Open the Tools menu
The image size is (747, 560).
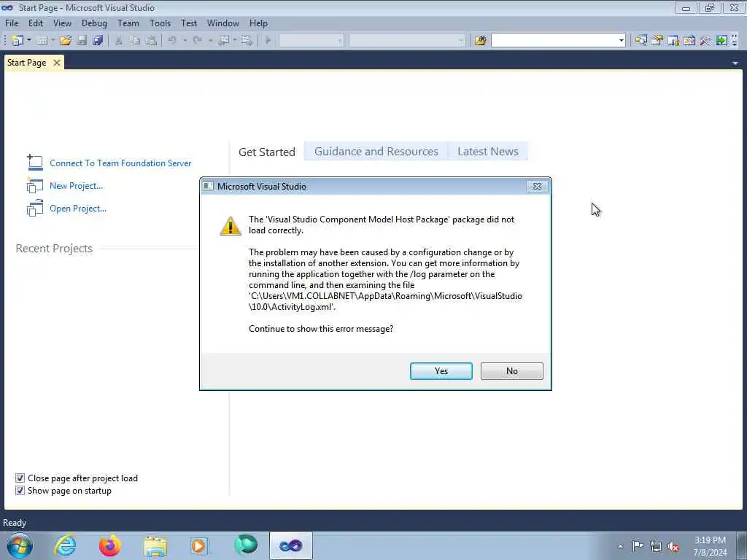[160, 23]
